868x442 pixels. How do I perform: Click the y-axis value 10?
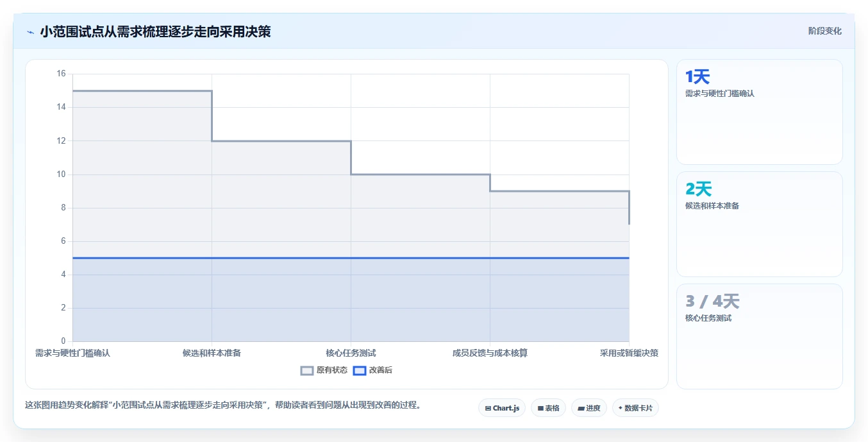(61, 174)
